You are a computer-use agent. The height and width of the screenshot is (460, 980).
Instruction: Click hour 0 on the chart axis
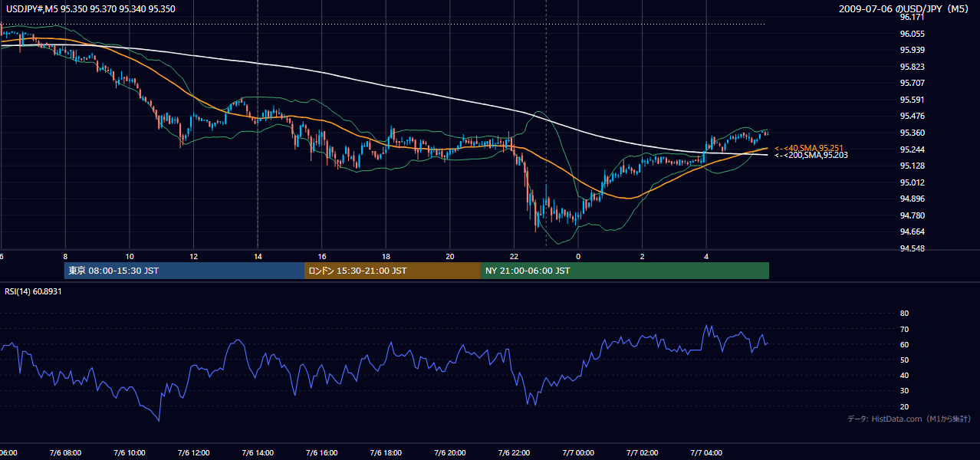point(578,257)
